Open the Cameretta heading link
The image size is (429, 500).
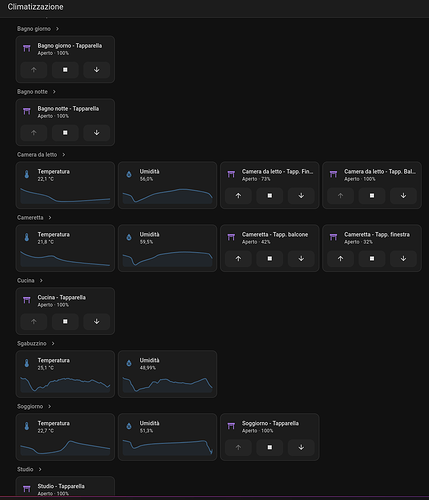pos(30,218)
